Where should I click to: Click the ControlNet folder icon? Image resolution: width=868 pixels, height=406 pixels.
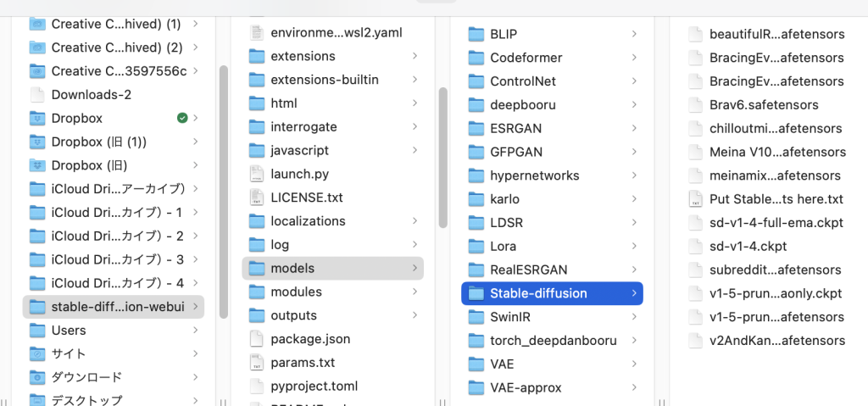(476, 82)
